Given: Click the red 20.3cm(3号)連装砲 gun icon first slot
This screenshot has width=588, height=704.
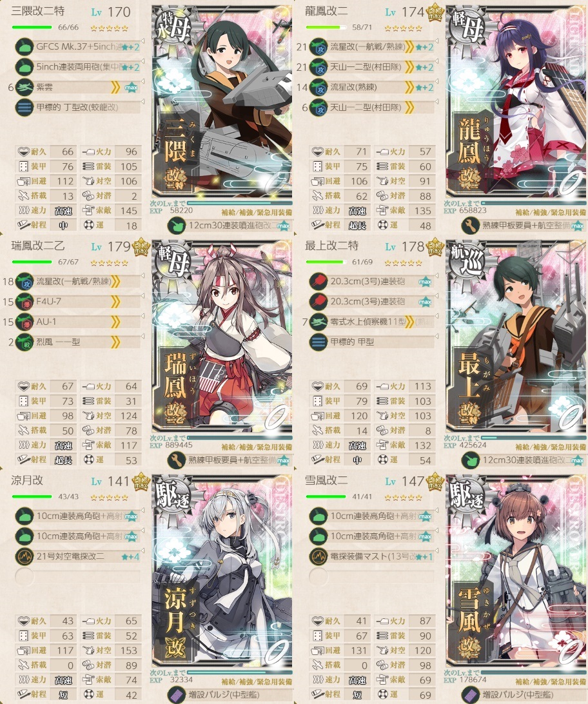Looking at the screenshot, I should (318, 281).
